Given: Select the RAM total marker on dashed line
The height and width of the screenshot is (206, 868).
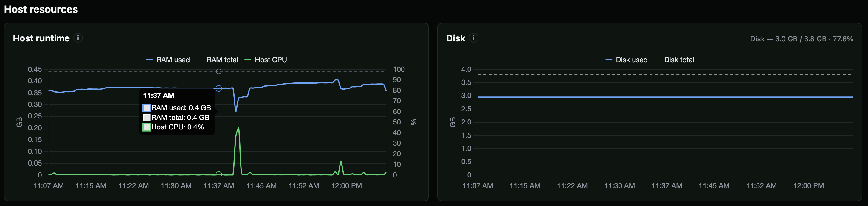Looking at the screenshot, I should (x=219, y=71).
